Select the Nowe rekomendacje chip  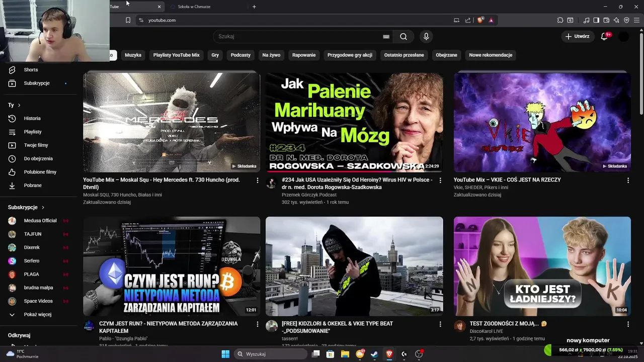(491, 55)
